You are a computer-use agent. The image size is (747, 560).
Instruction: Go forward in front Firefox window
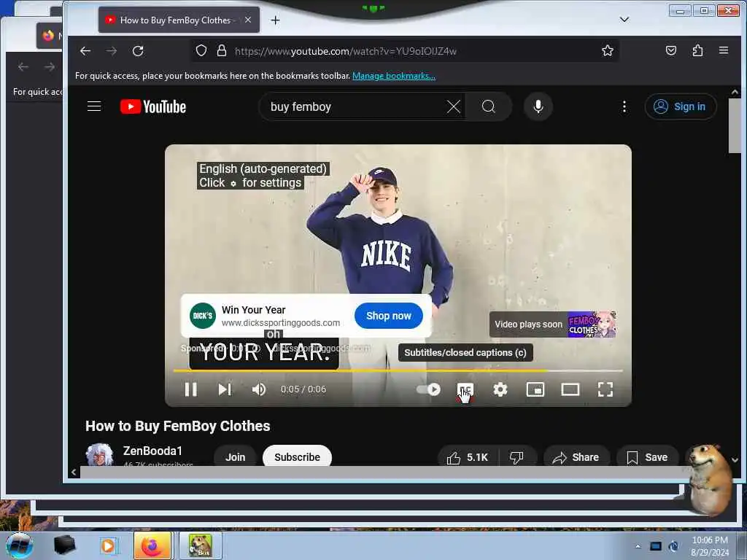[x=112, y=51]
